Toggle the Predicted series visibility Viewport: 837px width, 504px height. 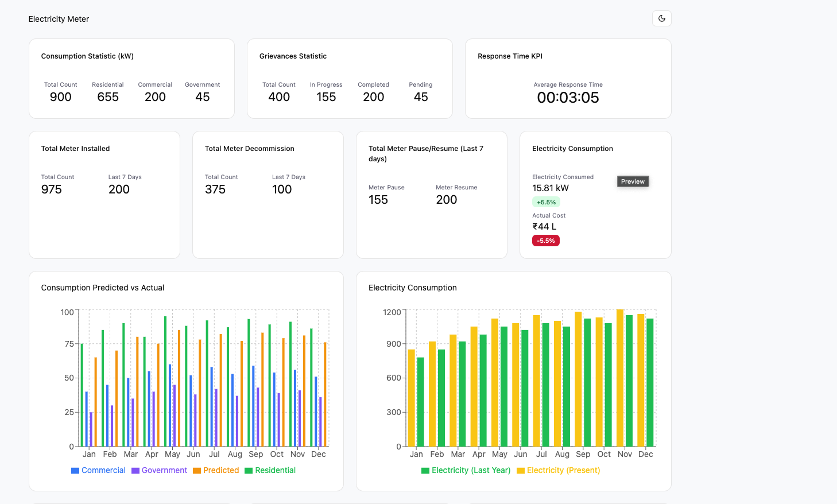pyautogui.click(x=220, y=470)
